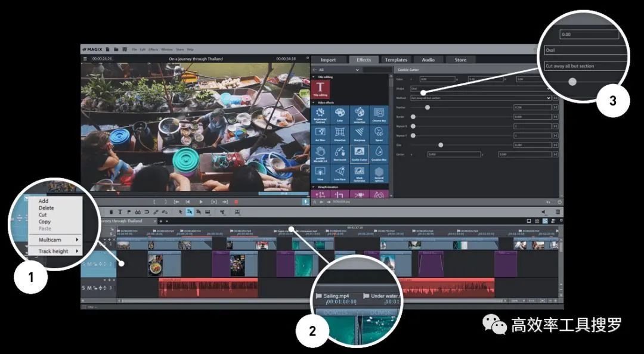644x354 pixels.
Task: Mute audio track 3 with M button
Action: click(x=89, y=288)
